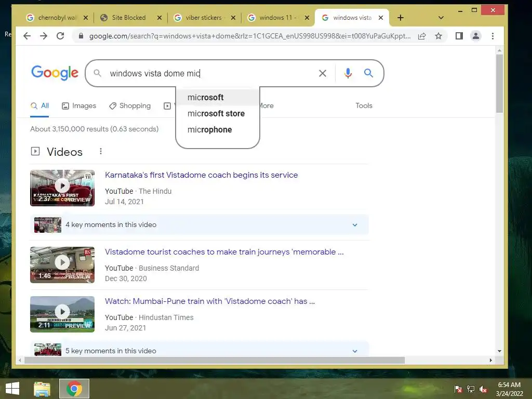The width and height of the screenshot is (532, 399).
Task: Submit search with the blue magnifier icon
Action: (368, 73)
